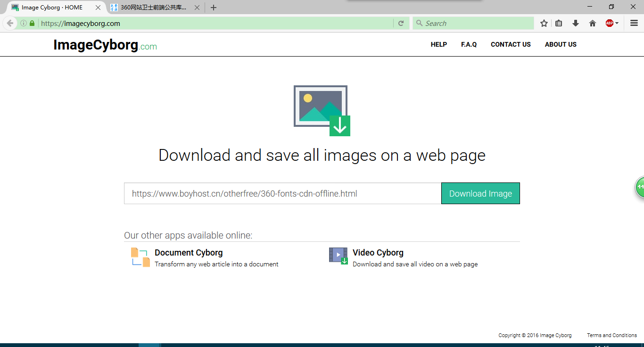The width and height of the screenshot is (644, 347).
Task: Click the Document Cyborg icon
Action: (x=140, y=257)
